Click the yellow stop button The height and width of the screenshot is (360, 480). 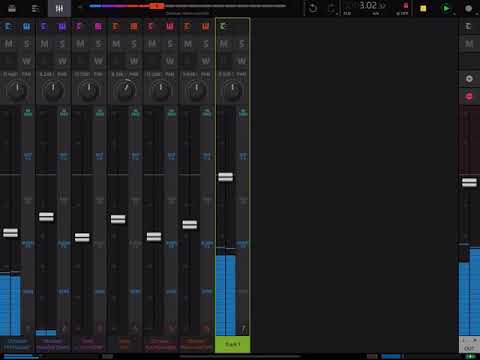(x=423, y=8)
